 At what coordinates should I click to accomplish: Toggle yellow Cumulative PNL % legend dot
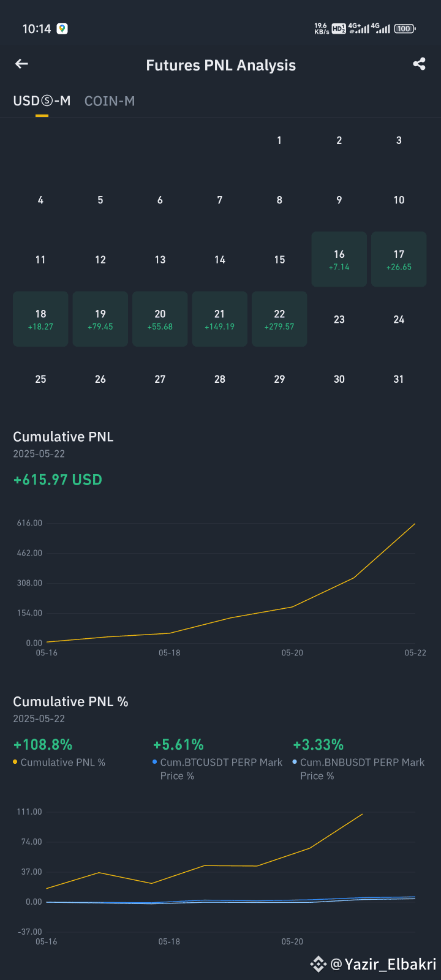coord(15,763)
